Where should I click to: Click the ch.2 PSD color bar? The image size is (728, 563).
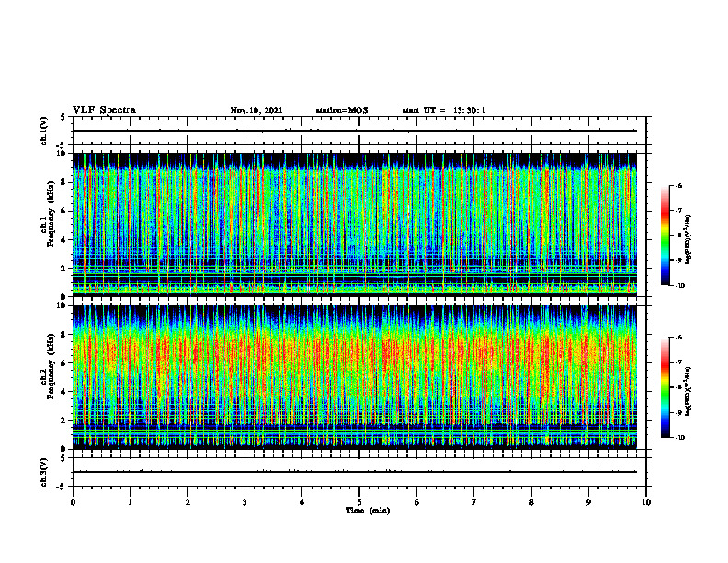pos(665,387)
